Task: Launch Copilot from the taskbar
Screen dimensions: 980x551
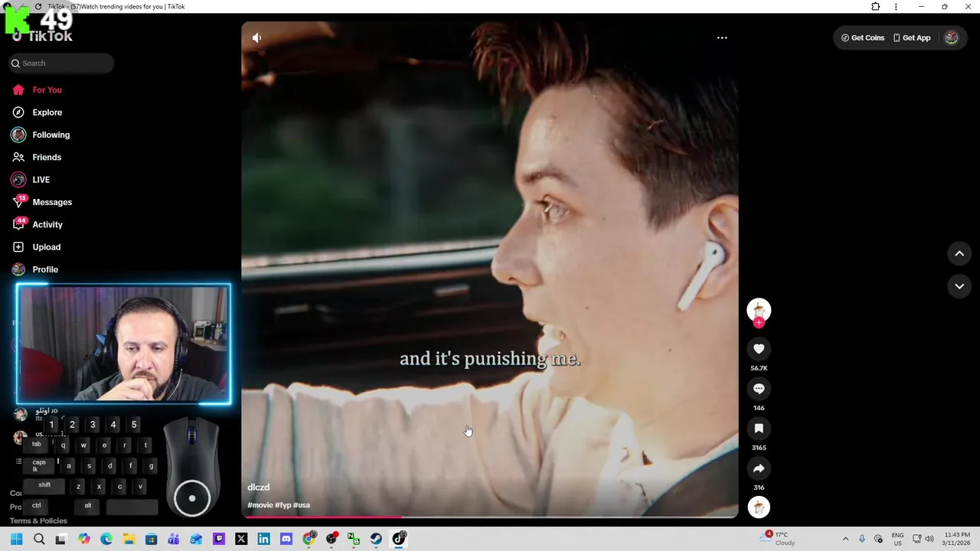Action: tap(83, 539)
